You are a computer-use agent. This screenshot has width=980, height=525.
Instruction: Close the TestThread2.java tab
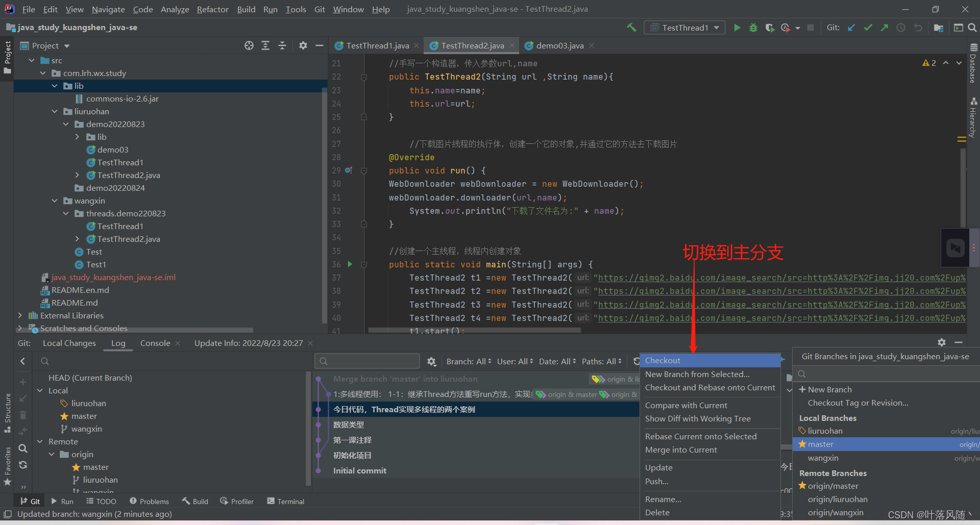512,45
